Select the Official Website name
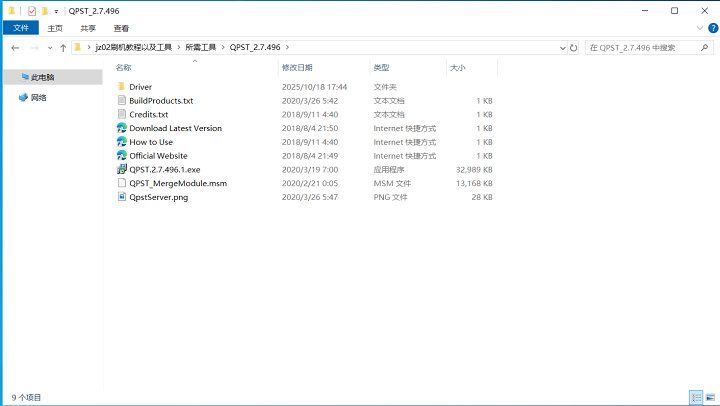The height and width of the screenshot is (406, 720). [x=158, y=156]
